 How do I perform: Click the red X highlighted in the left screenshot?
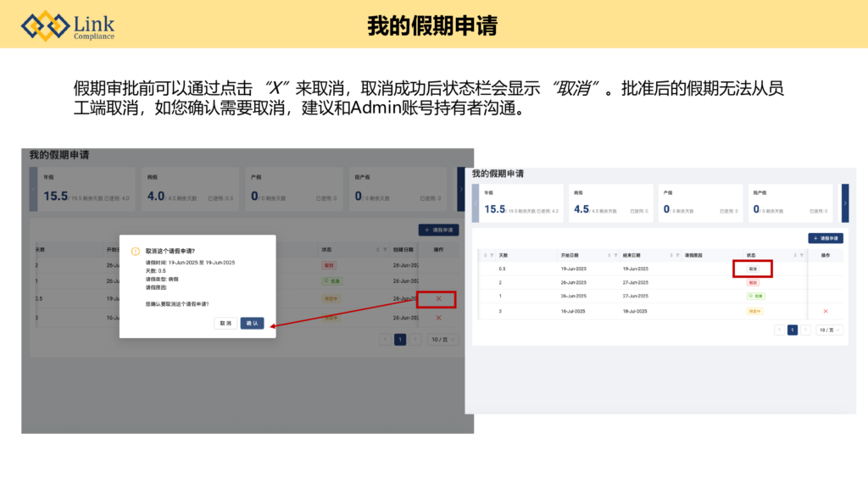438,298
